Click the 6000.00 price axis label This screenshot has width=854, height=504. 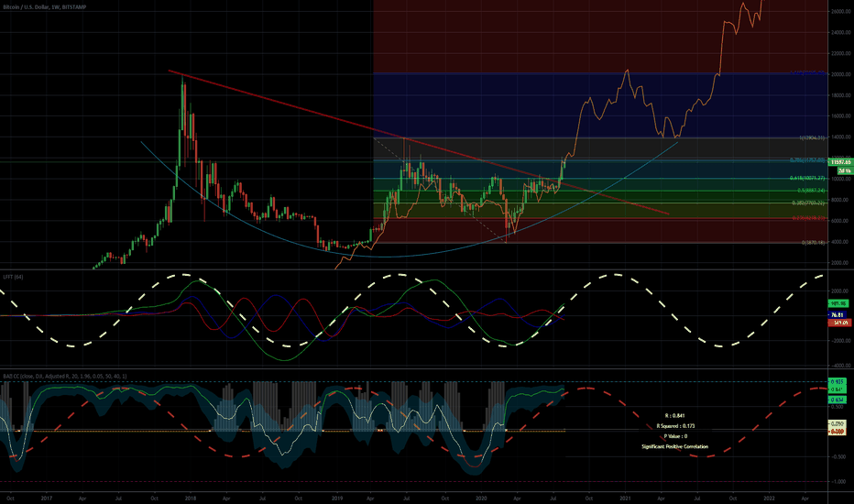point(842,221)
